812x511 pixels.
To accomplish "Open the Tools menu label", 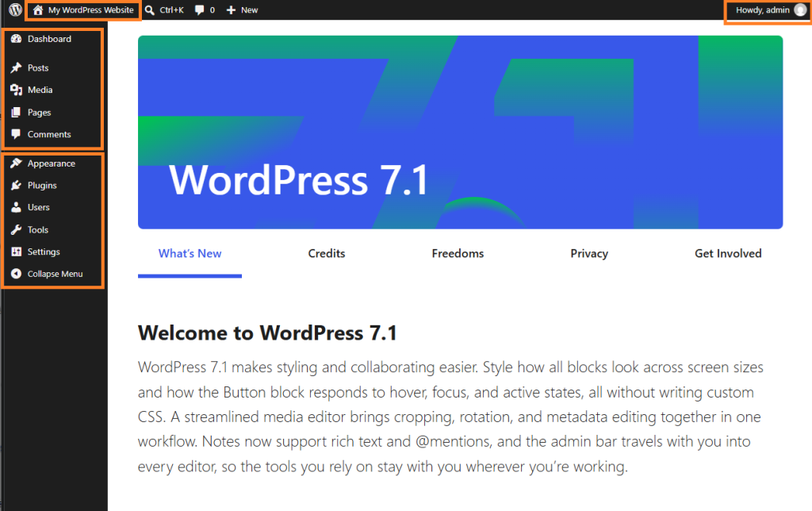I will pyautogui.click(x=38, y=229).
